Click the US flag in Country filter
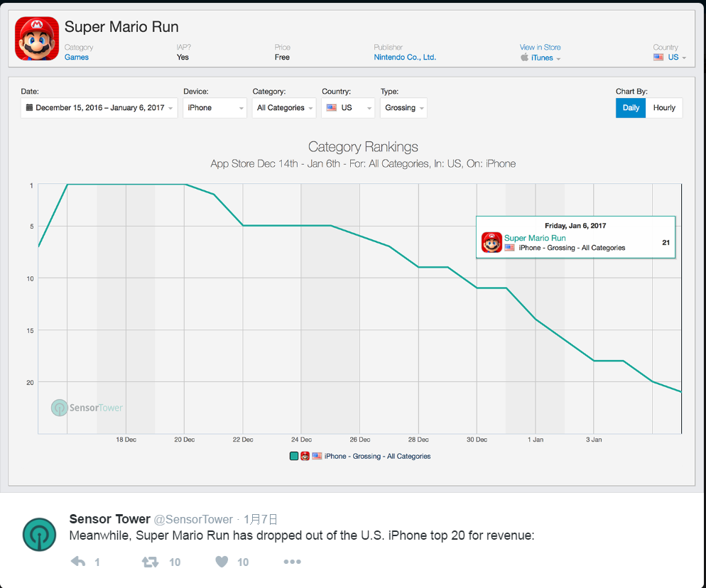Viewport: 706px width, 588px height. point(332,108)
